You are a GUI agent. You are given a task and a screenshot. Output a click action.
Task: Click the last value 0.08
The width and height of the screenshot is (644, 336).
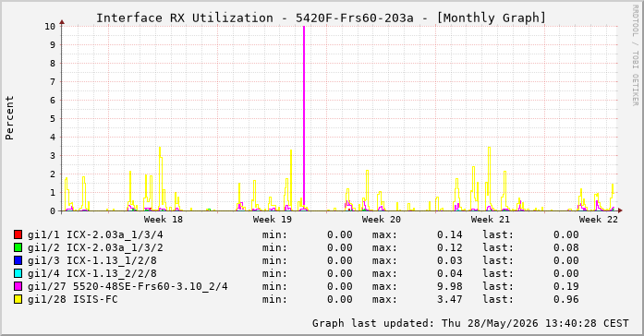[566, 247]
